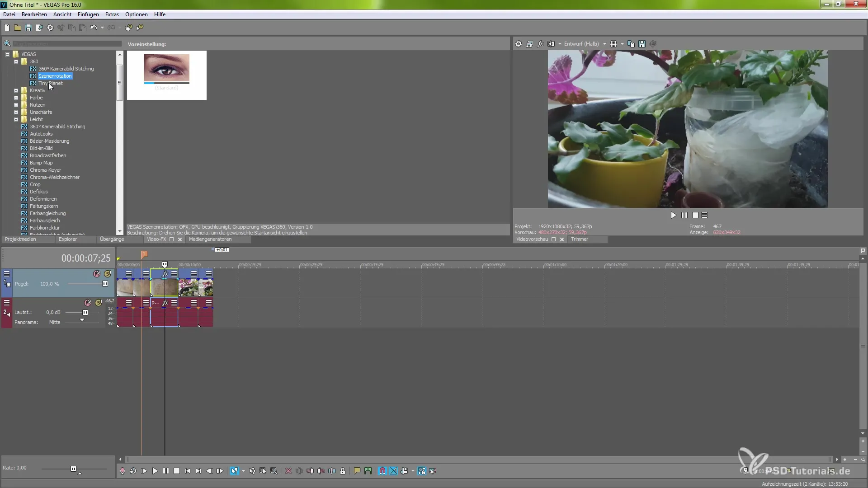Switch to the Übergänge tab
The image size is (868, 488).
pos(112,239)
